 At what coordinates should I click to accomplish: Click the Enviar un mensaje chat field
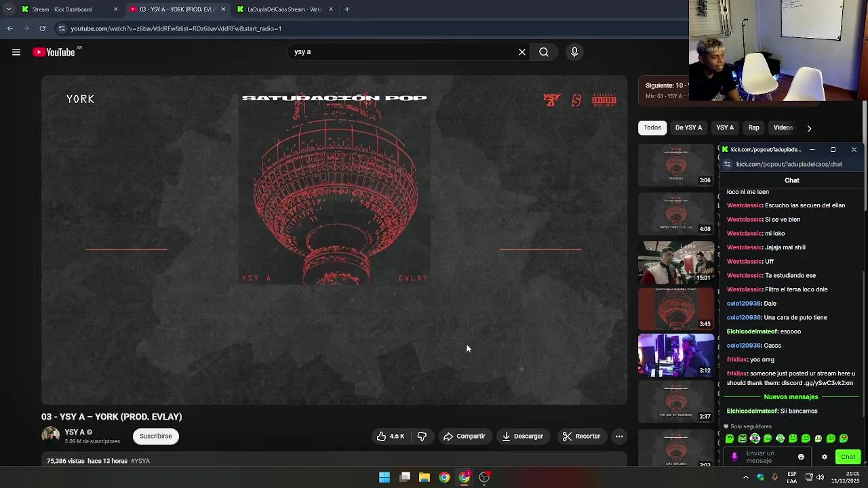click(766, 457)
